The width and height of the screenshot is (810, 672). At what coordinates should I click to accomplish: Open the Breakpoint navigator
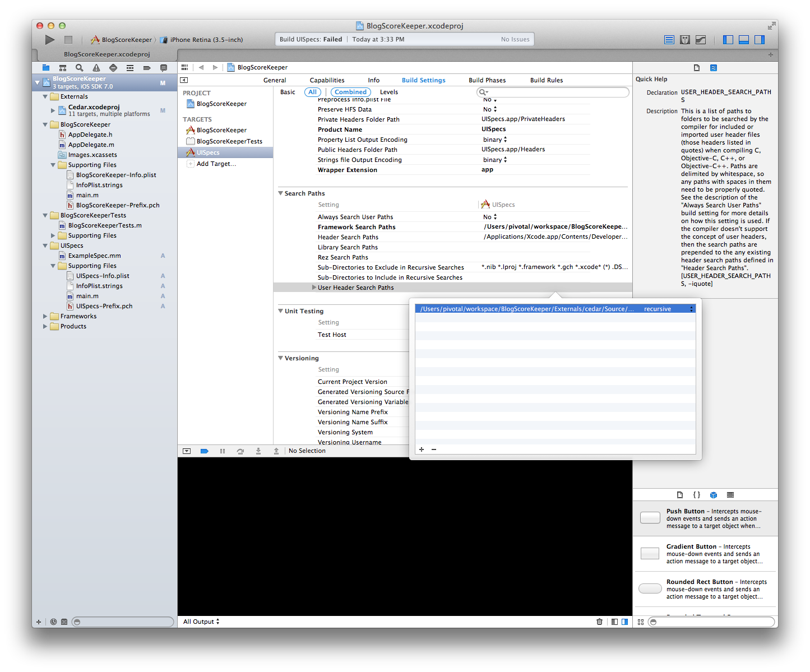tap(147, 68)
